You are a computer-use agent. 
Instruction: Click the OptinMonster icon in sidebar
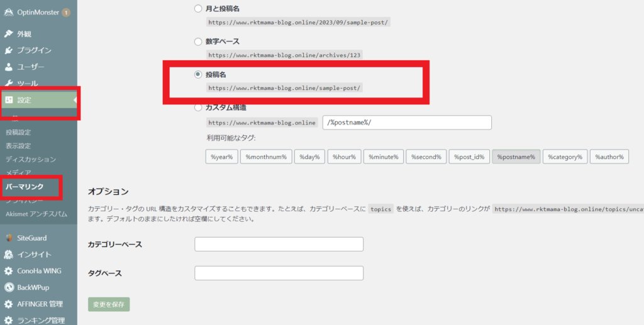[x=9, y=12]
